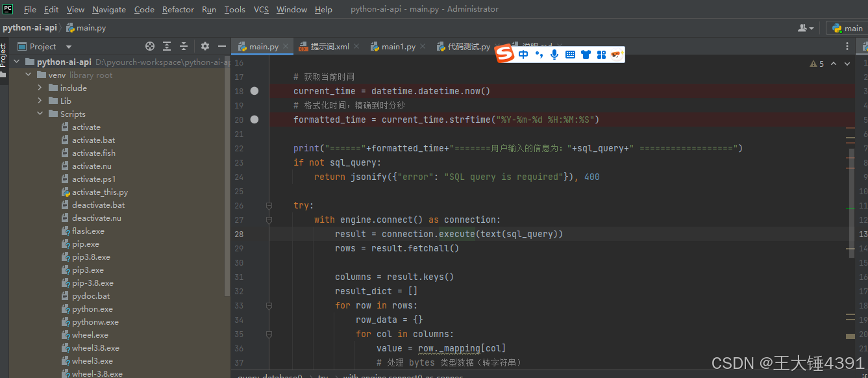Jump to next warning with down chevron
This screenshot has height=378, width=868.
tap(847, 64)
